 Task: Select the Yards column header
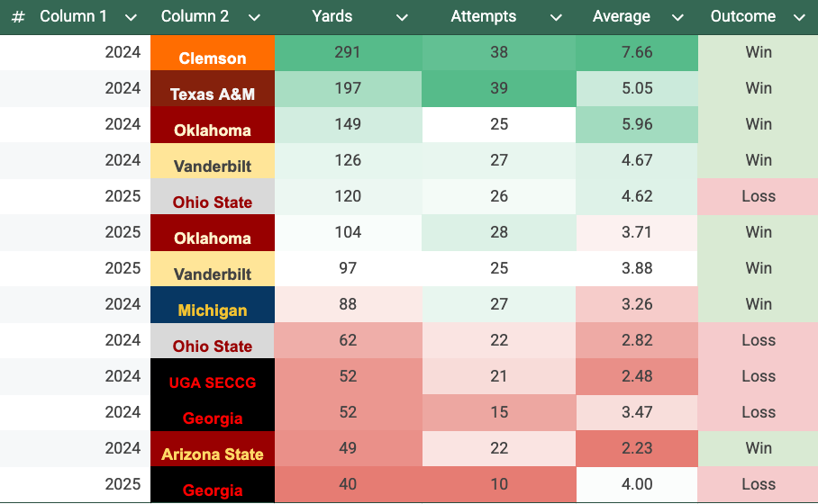[332, 17]
